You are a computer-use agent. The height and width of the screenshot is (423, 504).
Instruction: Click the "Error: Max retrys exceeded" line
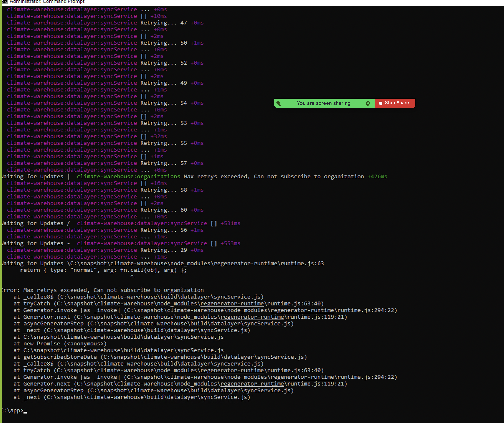coord(103,290)
